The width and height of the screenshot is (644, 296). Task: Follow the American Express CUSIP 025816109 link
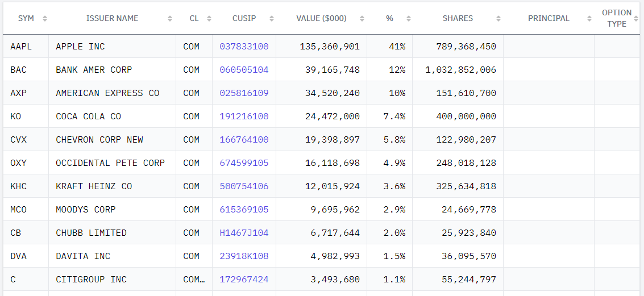[x=244, y=93]
